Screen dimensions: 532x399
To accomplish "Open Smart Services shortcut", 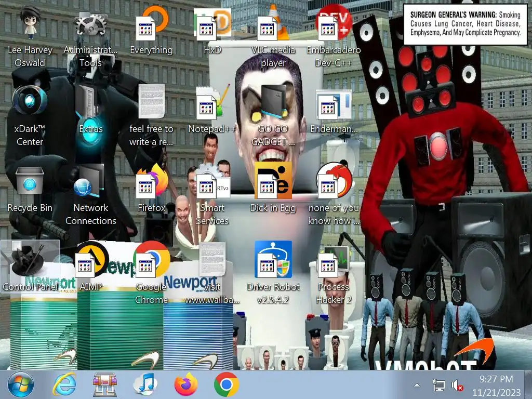I will tap(212, 195).
